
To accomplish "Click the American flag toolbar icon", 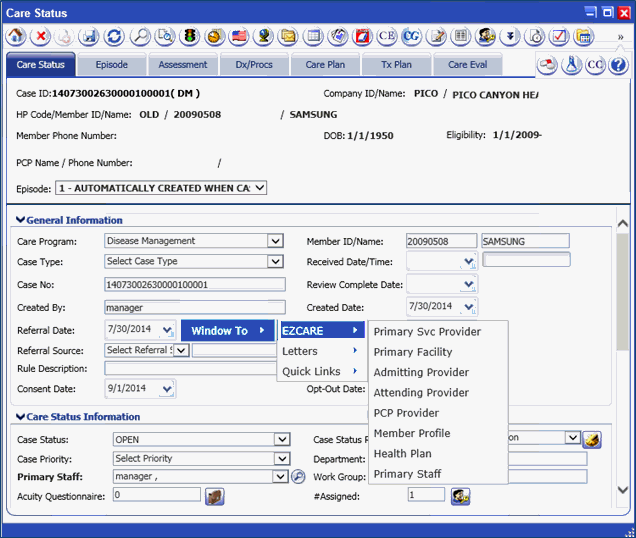I will point(239,37).
